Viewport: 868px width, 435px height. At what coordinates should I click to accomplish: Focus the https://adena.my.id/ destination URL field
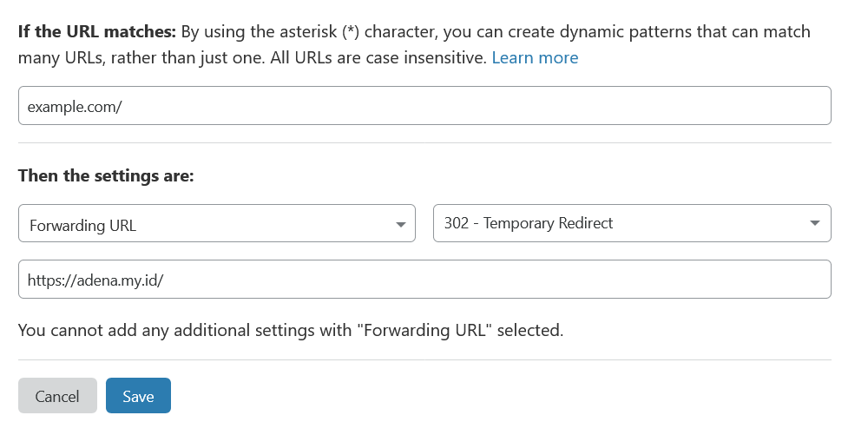[424, 280]
